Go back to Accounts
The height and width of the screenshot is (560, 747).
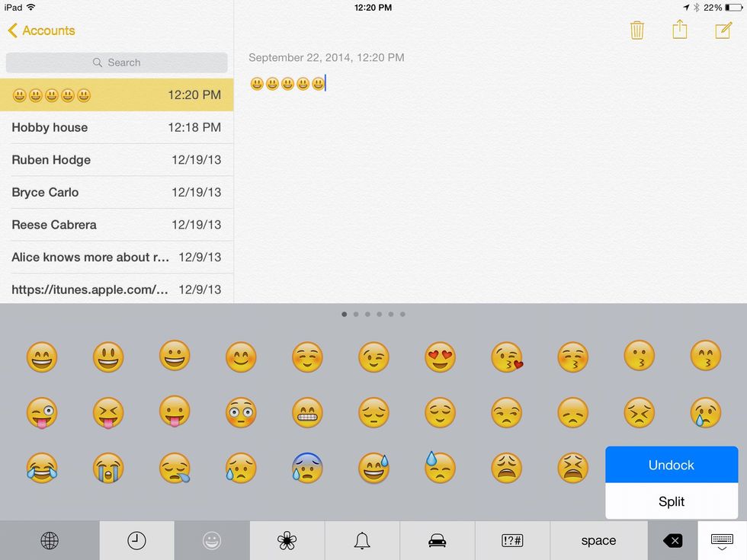tap(42, 30)
